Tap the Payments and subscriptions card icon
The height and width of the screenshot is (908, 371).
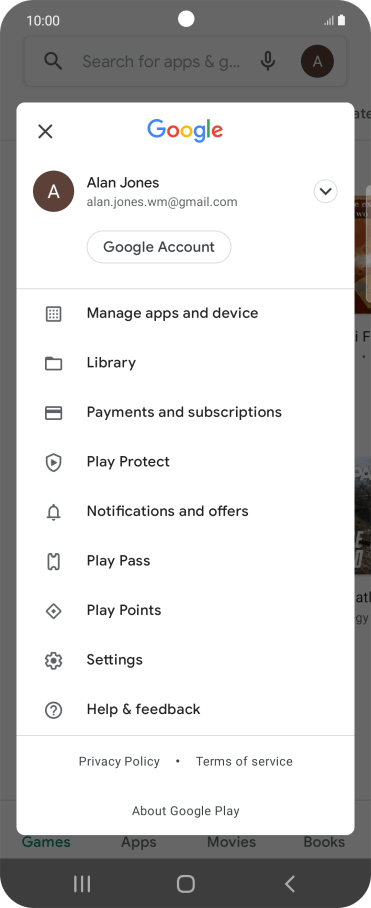tap(53, 413)
